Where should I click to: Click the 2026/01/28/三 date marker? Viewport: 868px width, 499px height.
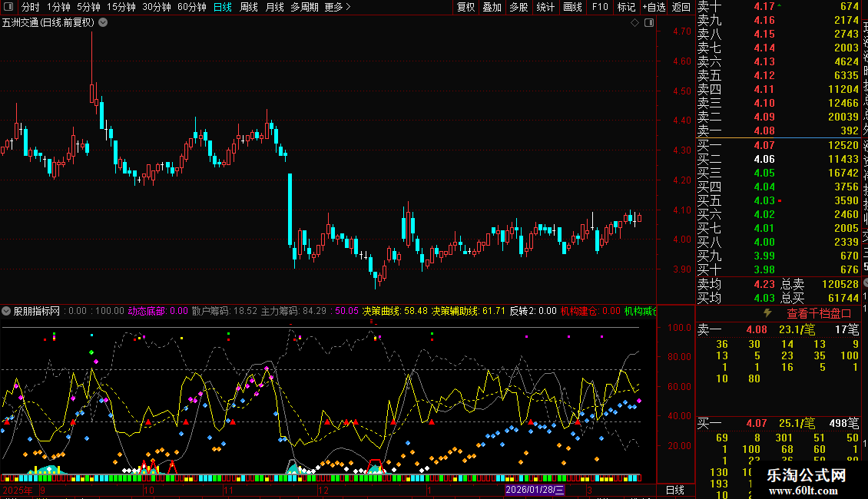(535, 490)
